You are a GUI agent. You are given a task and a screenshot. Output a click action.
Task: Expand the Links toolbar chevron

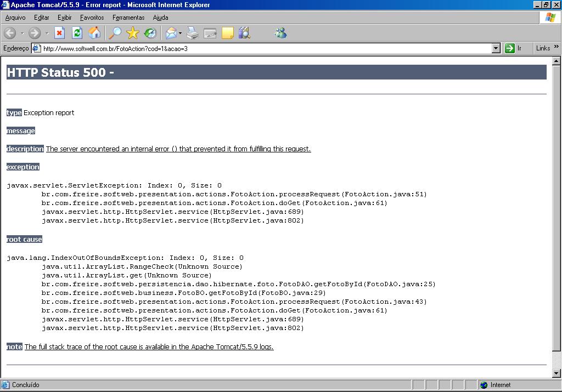[557, 47]
